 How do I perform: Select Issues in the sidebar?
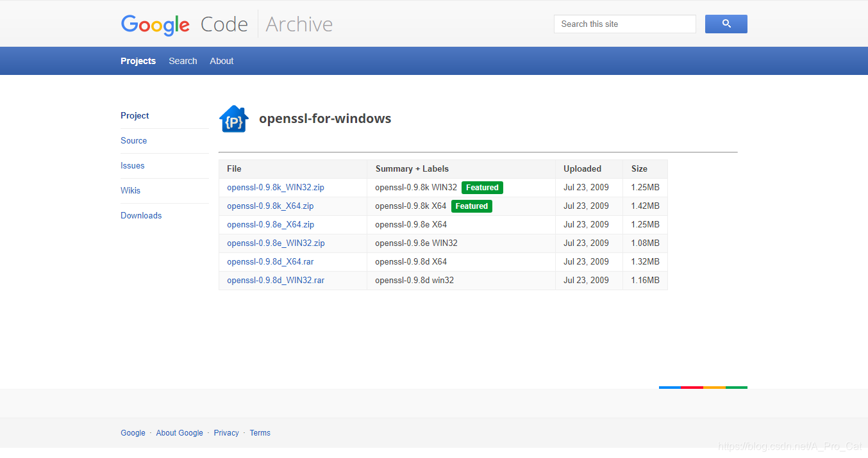pyautogui.click(x=133, y=165)
